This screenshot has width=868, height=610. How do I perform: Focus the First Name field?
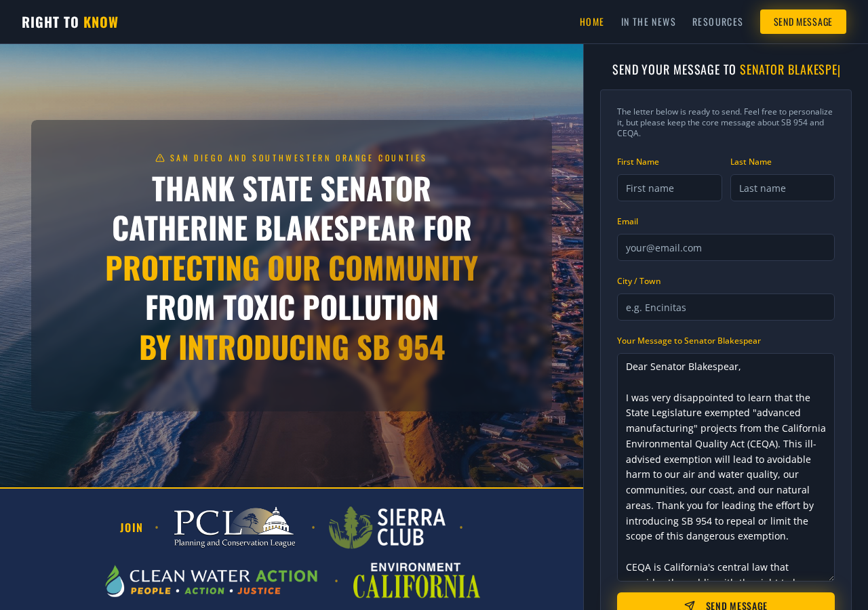click(669, 188)
